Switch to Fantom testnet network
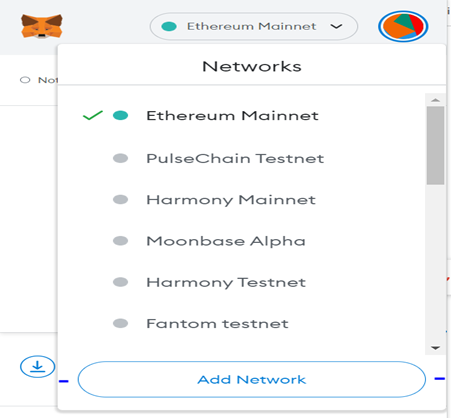 217,323
